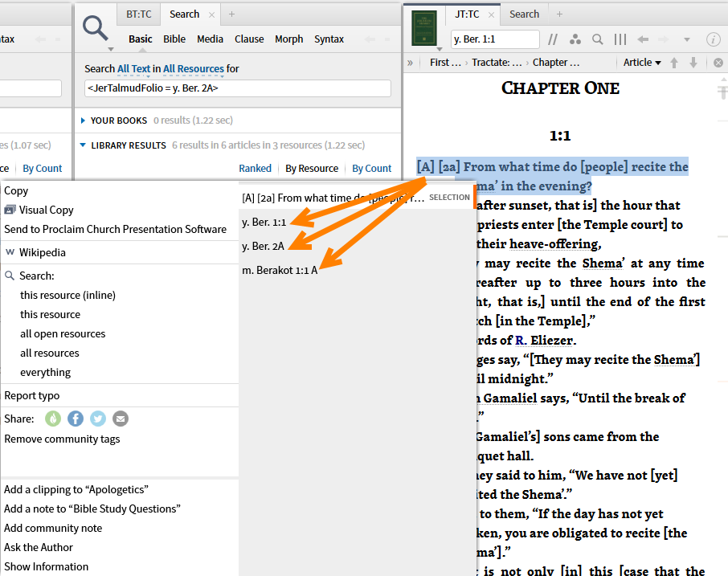
Task: Toggle multi-column view bars icon
Action: (620, 39)
